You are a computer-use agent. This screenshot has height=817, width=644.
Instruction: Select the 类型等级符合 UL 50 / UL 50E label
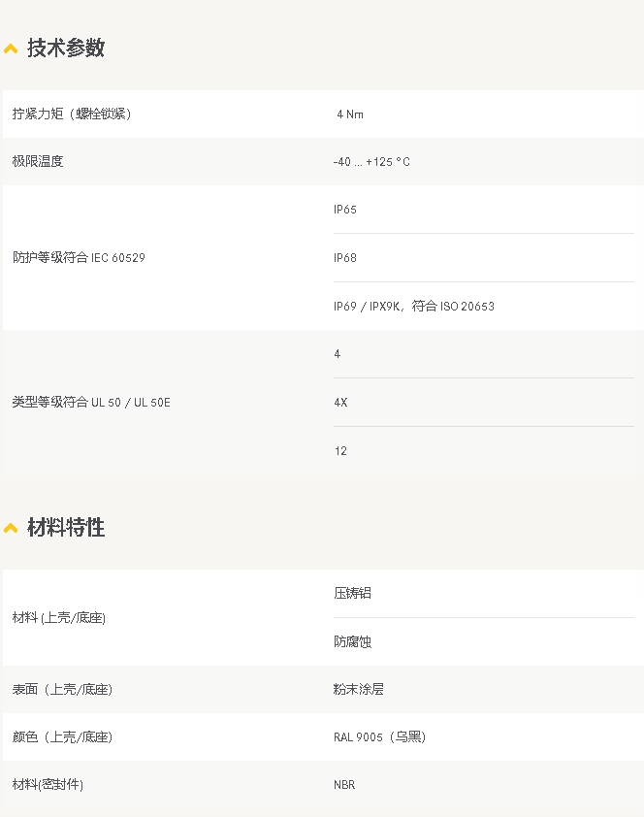coord(91,402)
